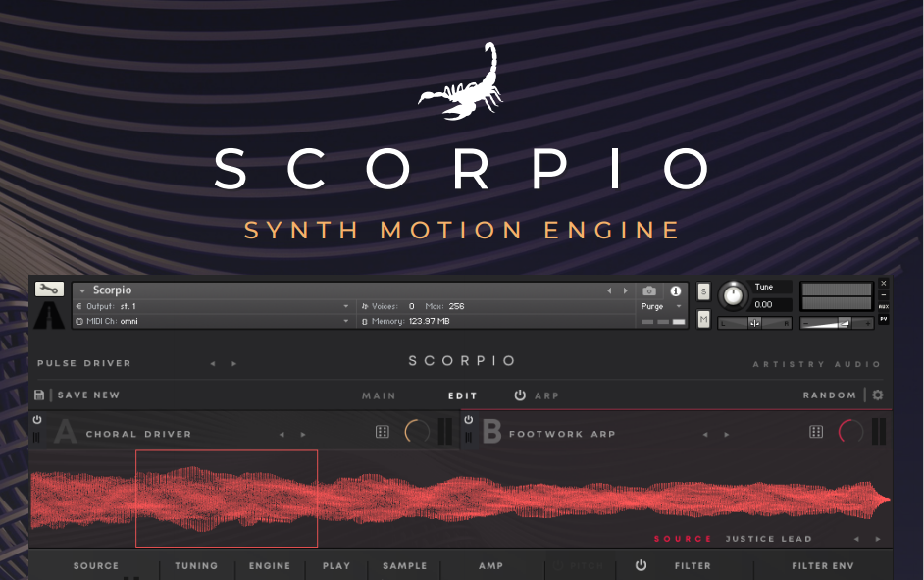Click the red sample region on waveform

[227, 499]
